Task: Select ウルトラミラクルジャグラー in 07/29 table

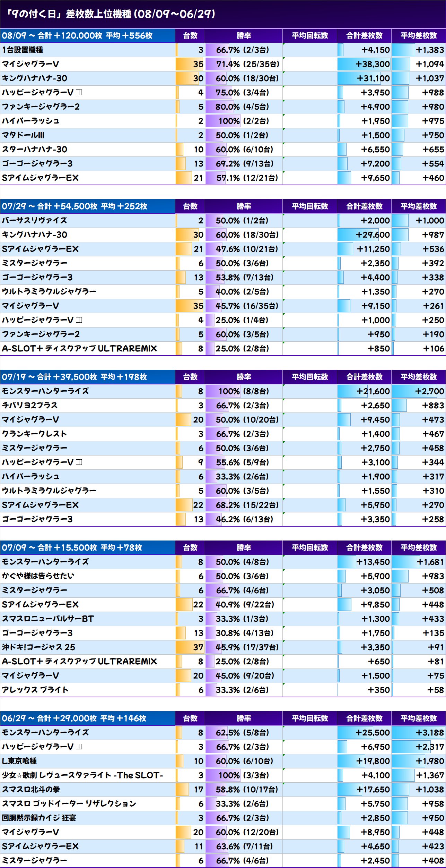Action: point(49,292)
